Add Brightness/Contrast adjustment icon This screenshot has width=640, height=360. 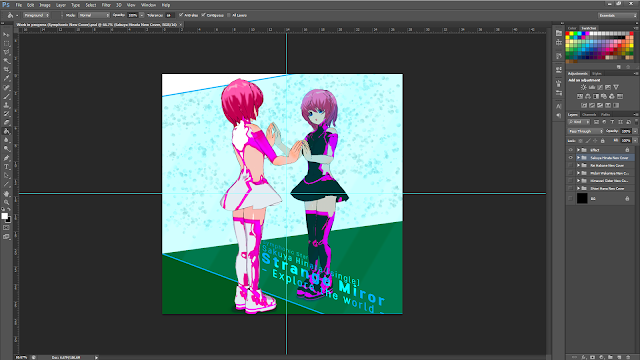(584, 87)
